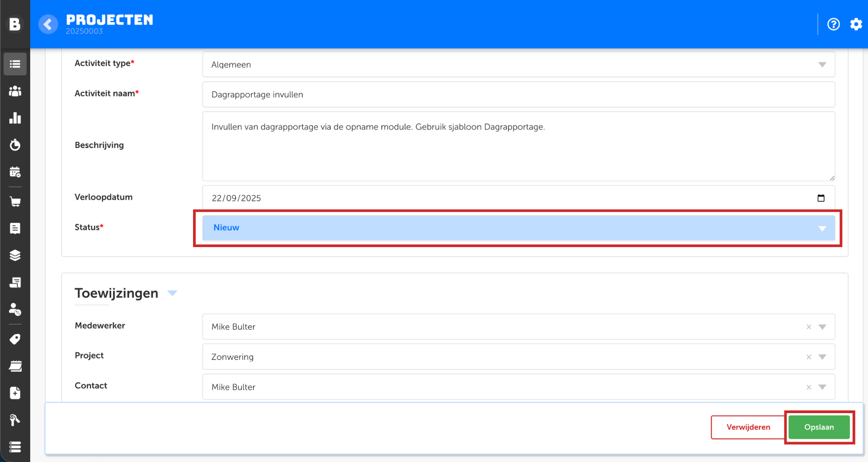Image resolution: width=868 pixels, height=462 pixels.
Task: Click the project number 20250003
Action: [x=84, y=31]
